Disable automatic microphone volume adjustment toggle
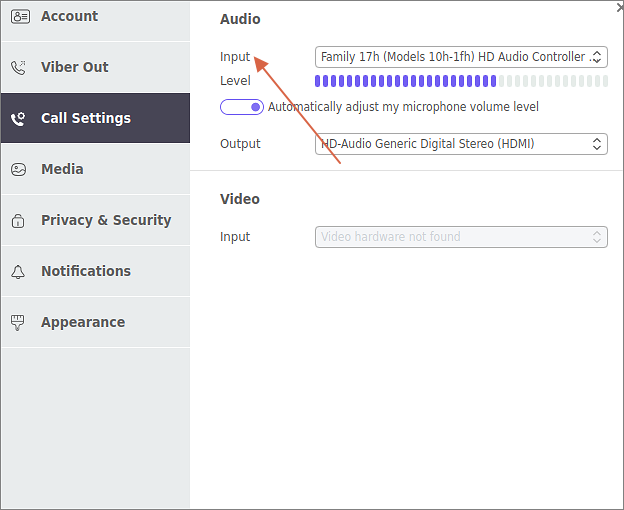Viewport: 624px width, 510px height. coord(241,107)
